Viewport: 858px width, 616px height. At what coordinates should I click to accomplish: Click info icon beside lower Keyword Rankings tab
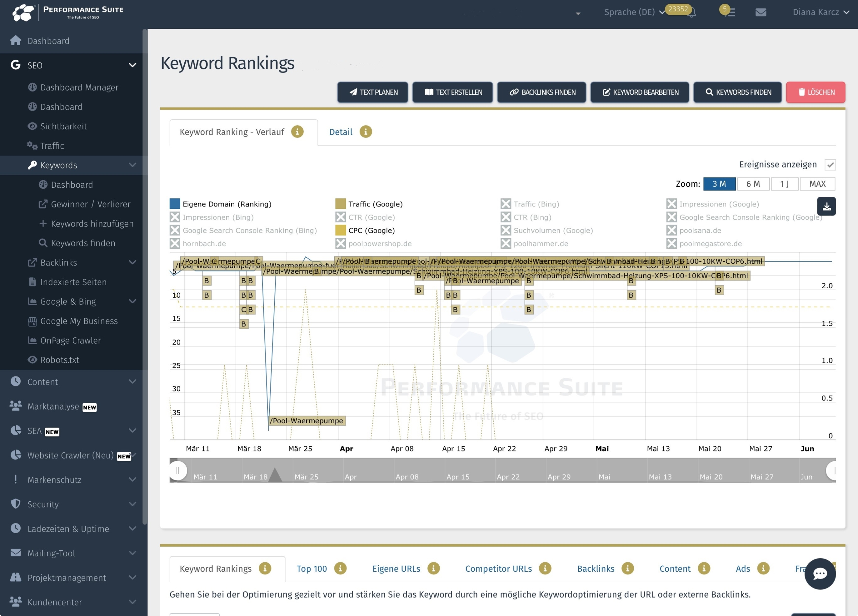(265, 568)
